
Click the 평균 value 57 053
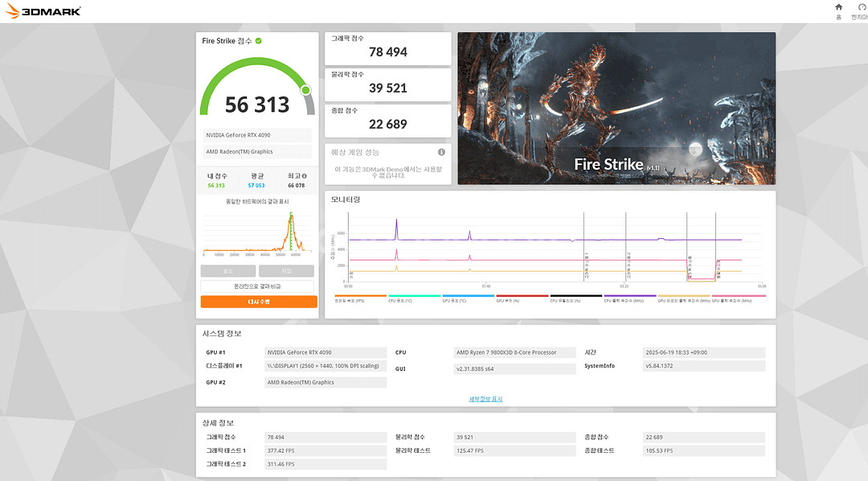click(256, 186)
